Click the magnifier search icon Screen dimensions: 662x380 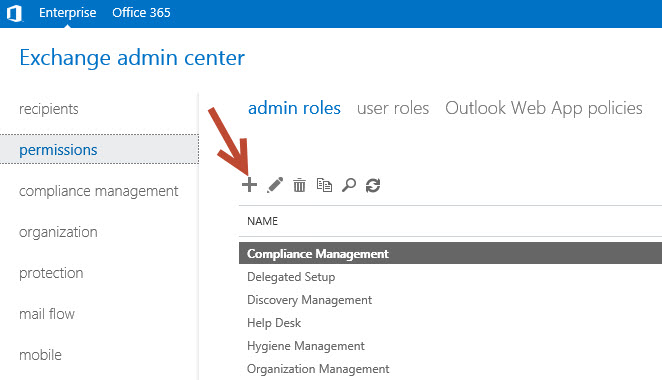coord(349,185)
